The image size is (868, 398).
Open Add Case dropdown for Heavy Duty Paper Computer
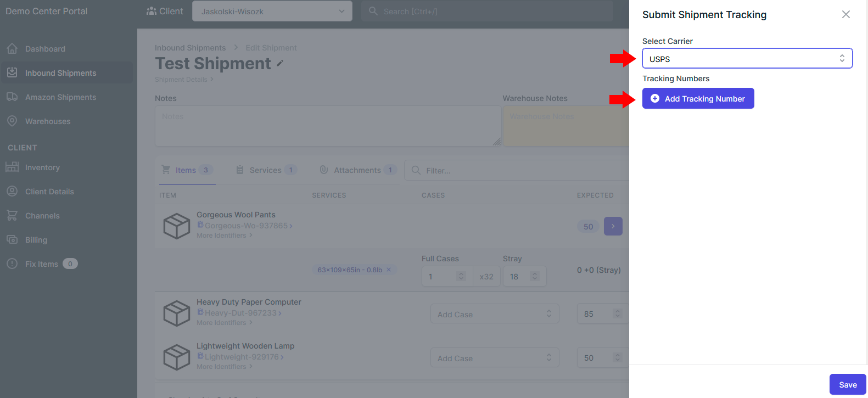tap(495, 314)
